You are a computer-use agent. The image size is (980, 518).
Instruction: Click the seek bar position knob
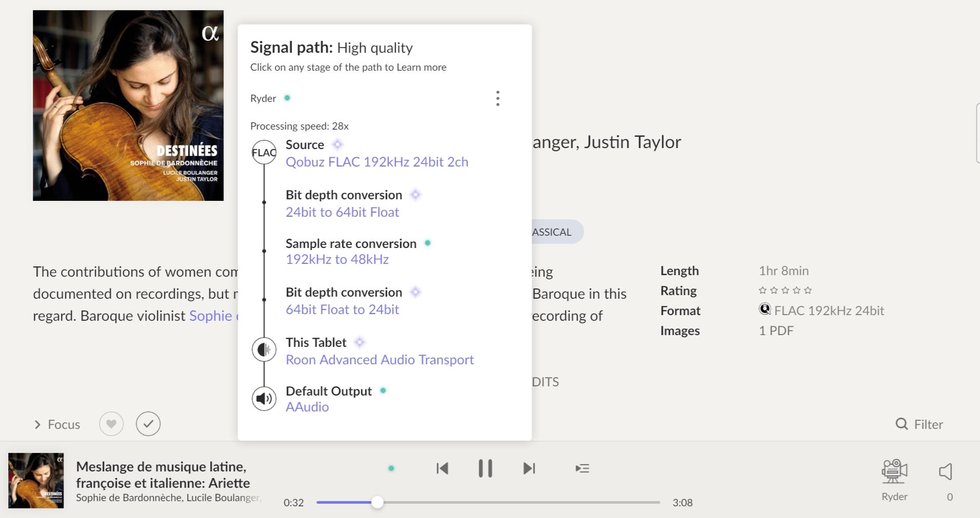click(377, 503)
